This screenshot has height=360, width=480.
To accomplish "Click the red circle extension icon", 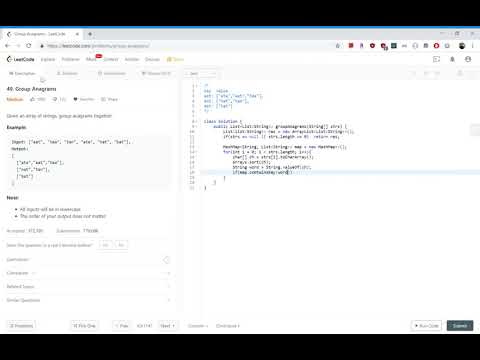I will (x=436, y=46).
